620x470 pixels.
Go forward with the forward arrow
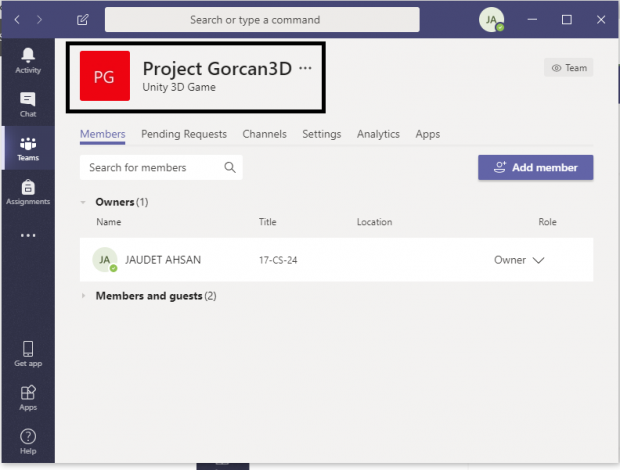coord(39,19)
